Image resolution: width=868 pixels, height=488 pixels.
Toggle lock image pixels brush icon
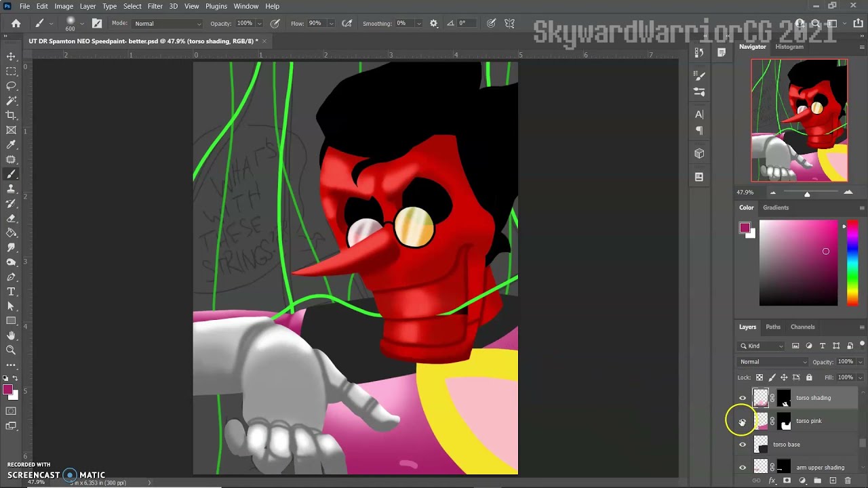tap(772, 378)
